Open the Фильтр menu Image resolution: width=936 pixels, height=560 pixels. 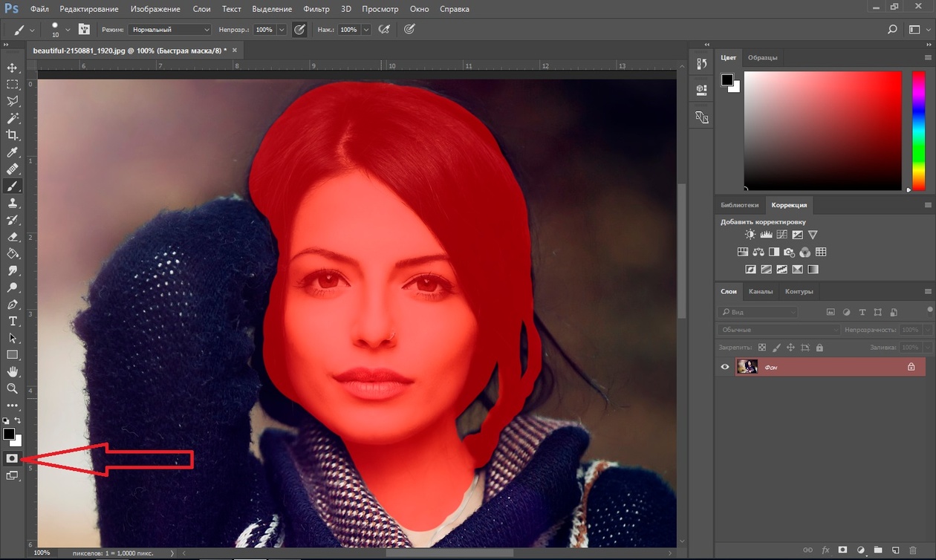[316, 9]
